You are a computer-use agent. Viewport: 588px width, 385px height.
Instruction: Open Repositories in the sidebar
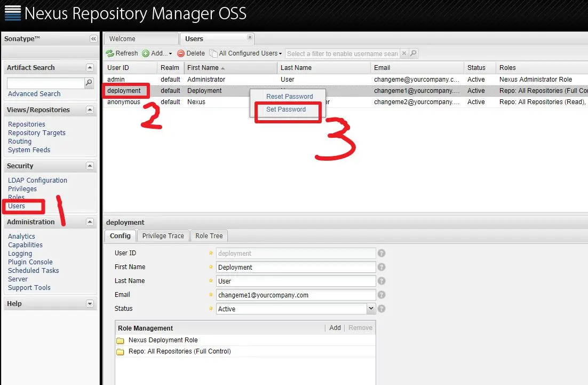(x=27, y=124)
